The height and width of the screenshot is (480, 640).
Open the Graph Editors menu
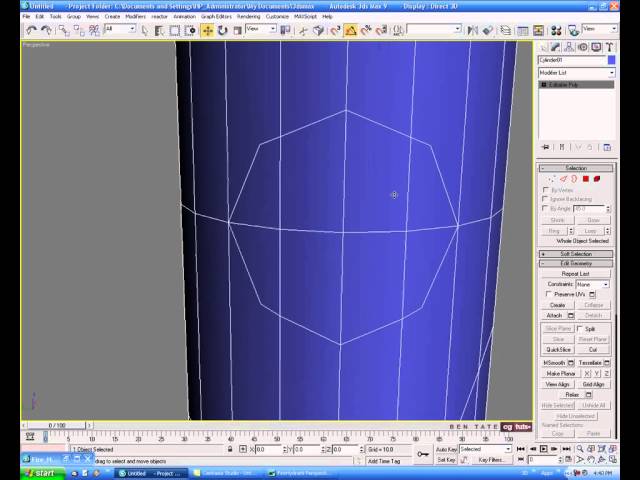tap(217, 16)
